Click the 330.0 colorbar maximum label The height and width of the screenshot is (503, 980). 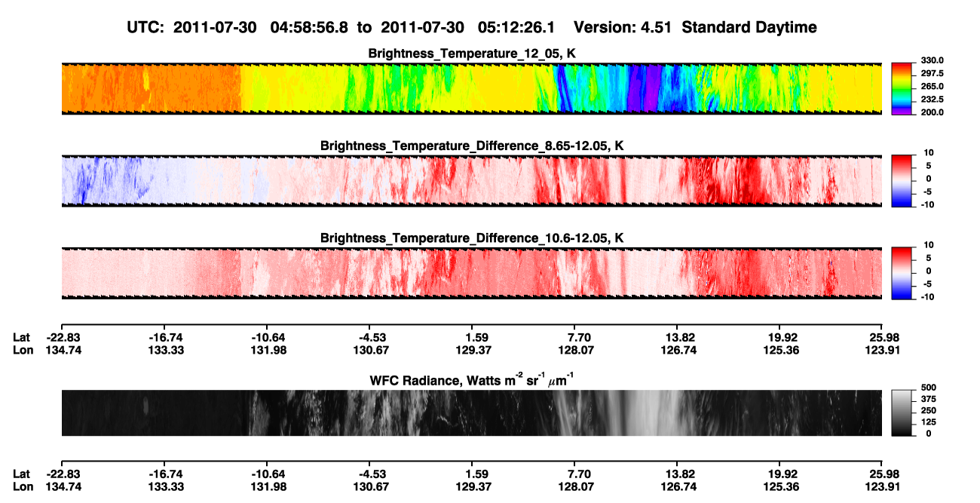click(x=931, y=61)
